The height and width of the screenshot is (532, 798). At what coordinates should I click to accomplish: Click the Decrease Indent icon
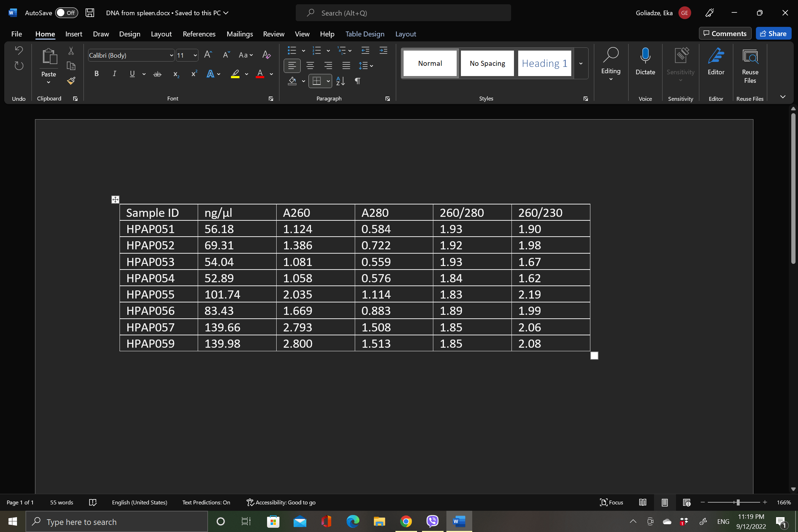pyautogui.click(x=365, y=51)
